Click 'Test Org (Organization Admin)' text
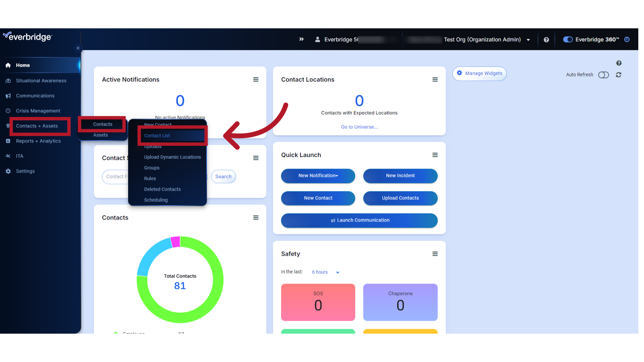Viewport: 644px width, 362px height. pyautogui.click(x=482, y=40)
